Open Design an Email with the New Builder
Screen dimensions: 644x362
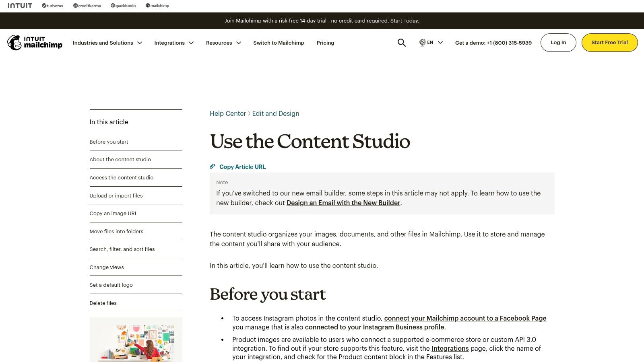(x=343, y=203)
